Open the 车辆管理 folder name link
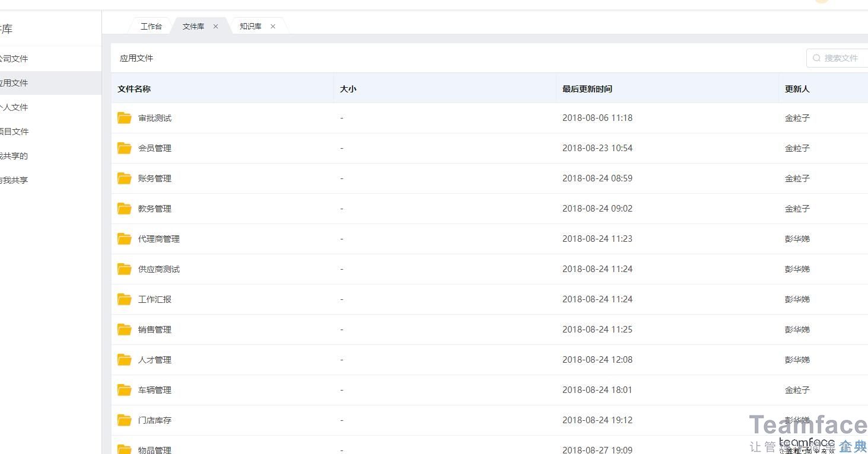 tap(155, 390)
